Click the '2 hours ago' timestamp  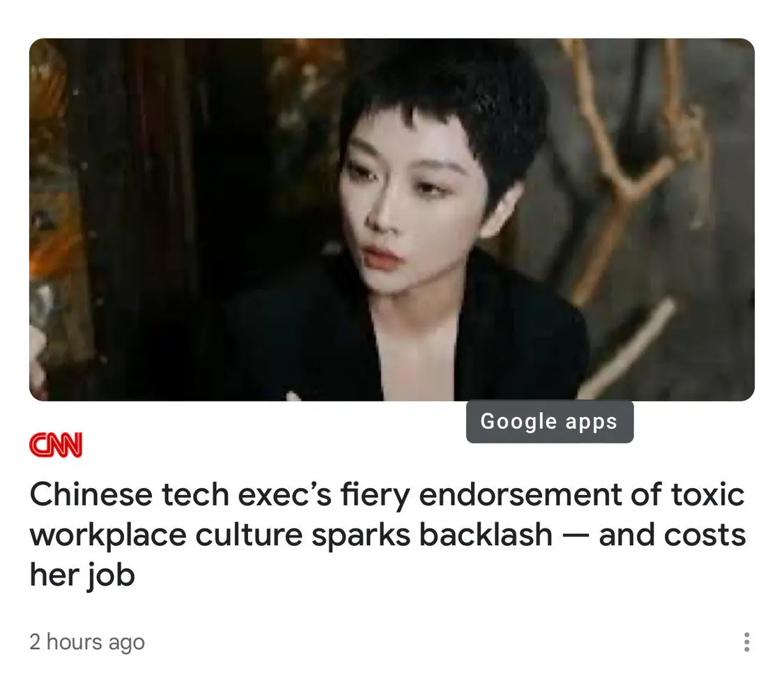(x=87, y=641)
